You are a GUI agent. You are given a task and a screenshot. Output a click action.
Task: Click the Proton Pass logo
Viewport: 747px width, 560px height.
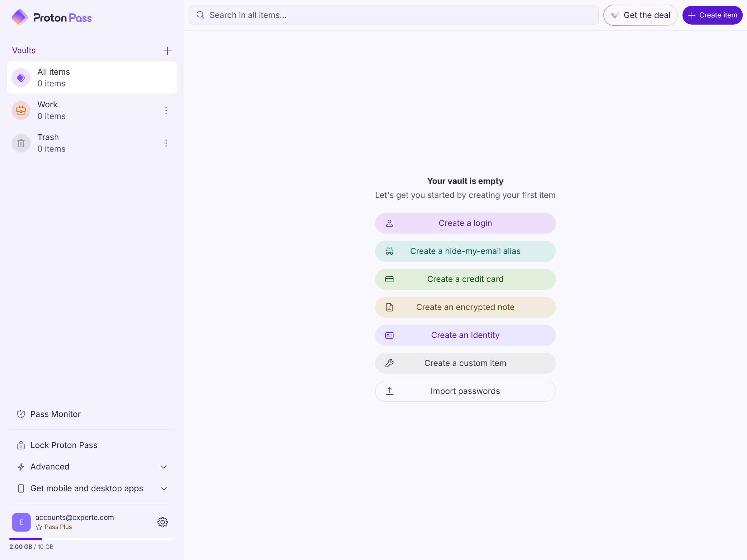pos(52,17)
